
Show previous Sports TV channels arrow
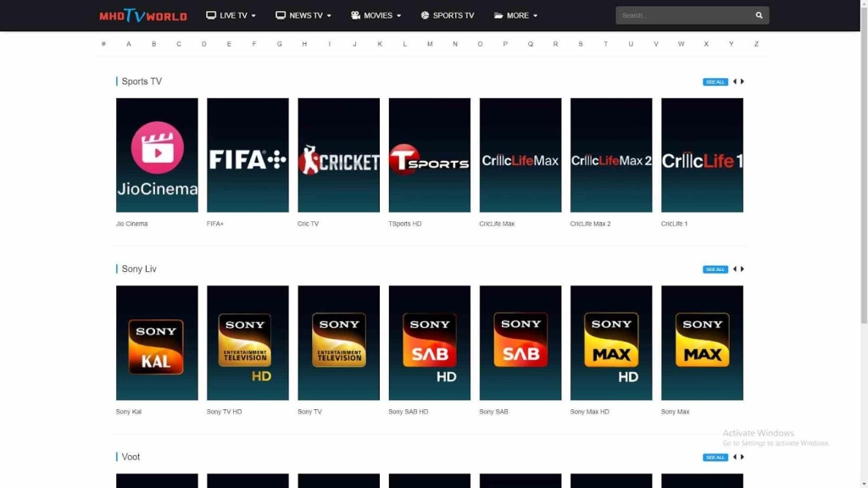(x=735, y=81)
